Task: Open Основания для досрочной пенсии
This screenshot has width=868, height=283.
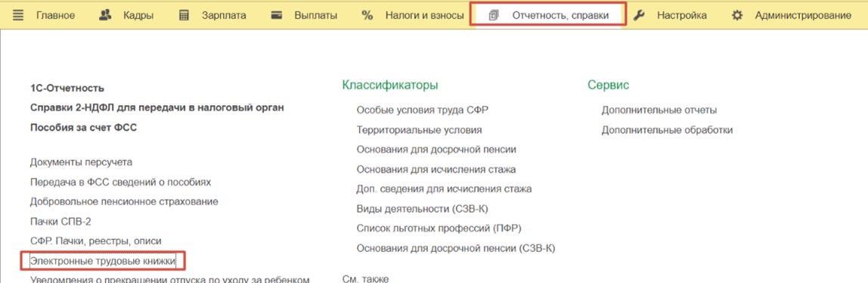Action: click(436, 150)
